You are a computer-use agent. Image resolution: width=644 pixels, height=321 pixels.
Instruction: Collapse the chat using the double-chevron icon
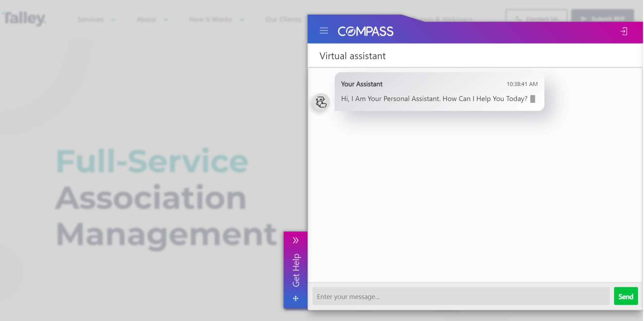tap(295, 240)
